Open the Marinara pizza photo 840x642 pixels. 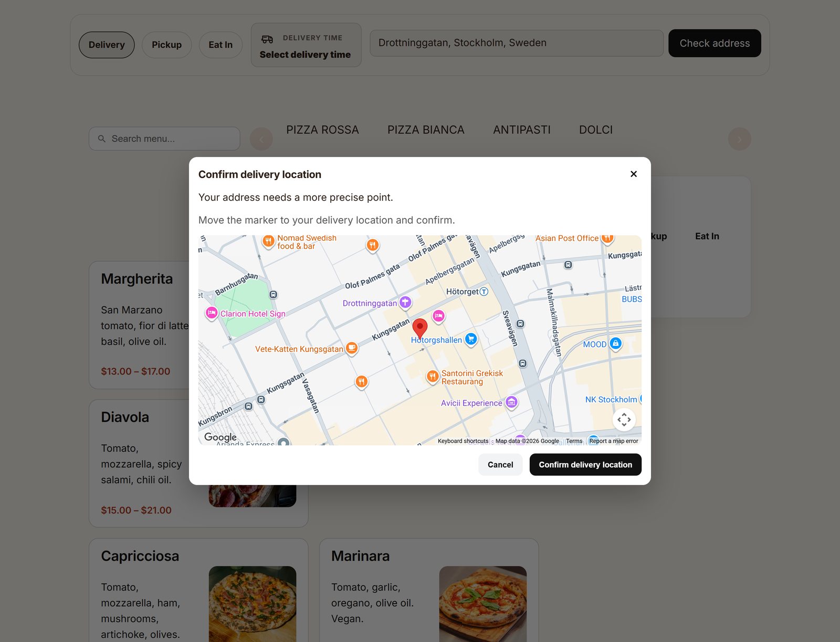(x=483, y=604)
